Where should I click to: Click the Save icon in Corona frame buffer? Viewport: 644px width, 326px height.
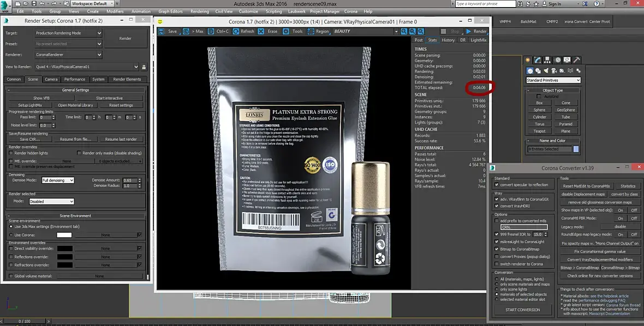coord(161,31)
